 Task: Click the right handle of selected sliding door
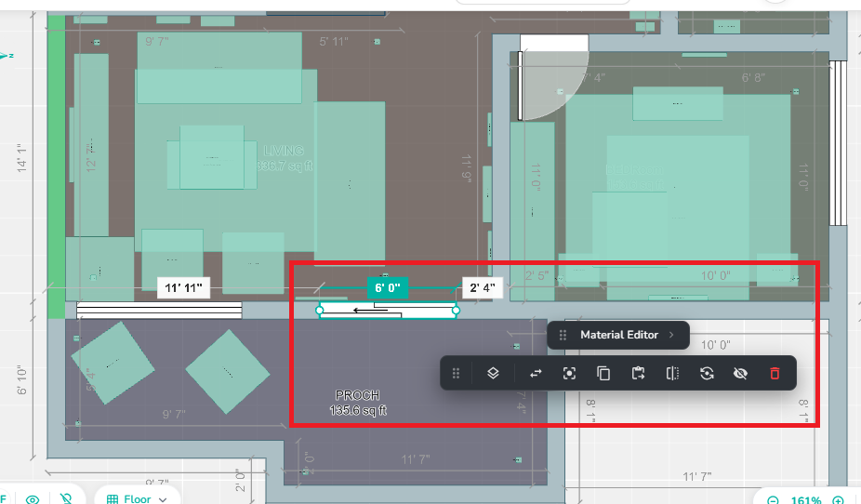coord(456,311)
